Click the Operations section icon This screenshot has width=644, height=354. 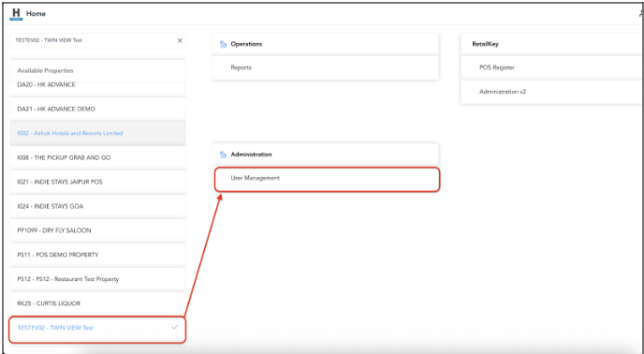[223, 44]
